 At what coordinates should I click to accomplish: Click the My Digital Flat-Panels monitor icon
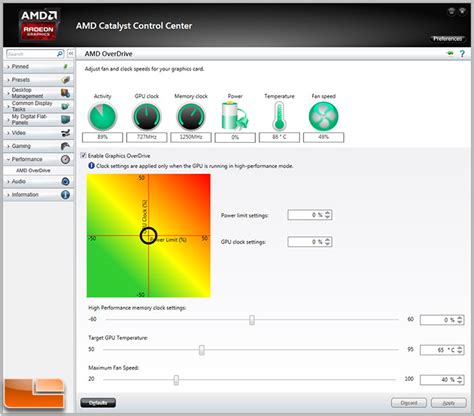(65, 119)
